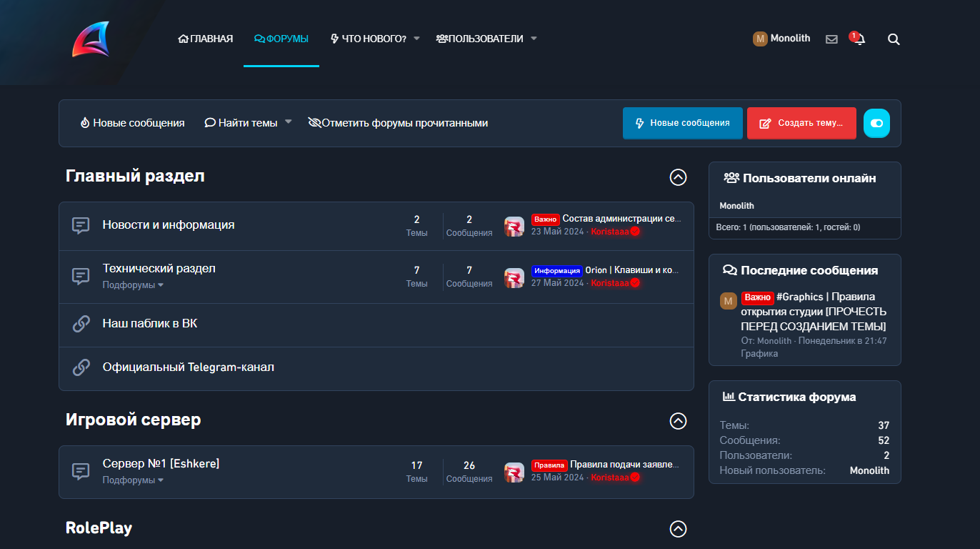Open the Главный раздел category heading
Image resolution: width=980 pixels, height=549 pixels.
point(135,176)
